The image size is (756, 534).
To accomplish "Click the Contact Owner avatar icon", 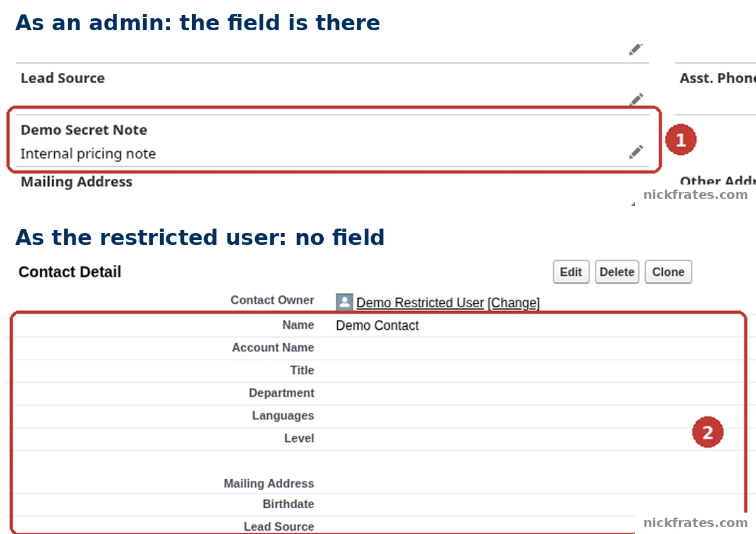I will tap(344, 302).
